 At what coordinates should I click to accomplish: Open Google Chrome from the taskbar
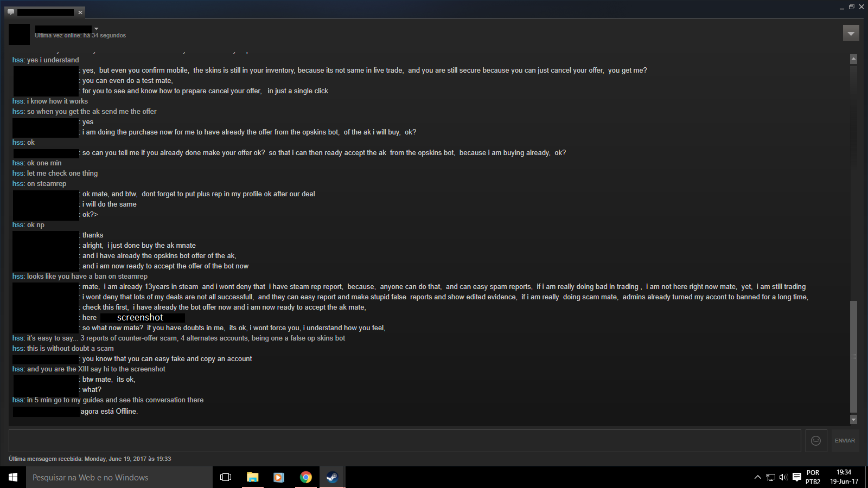tap(306, 477)
